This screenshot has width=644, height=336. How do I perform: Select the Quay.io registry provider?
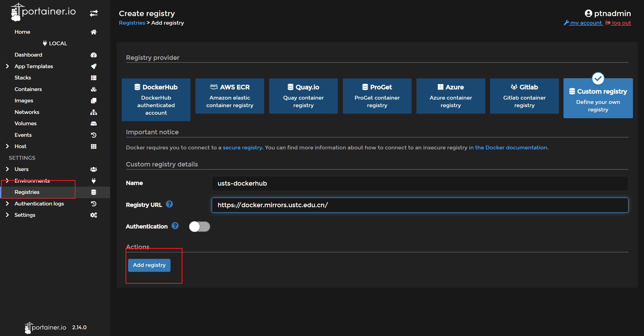coord(303,96)
